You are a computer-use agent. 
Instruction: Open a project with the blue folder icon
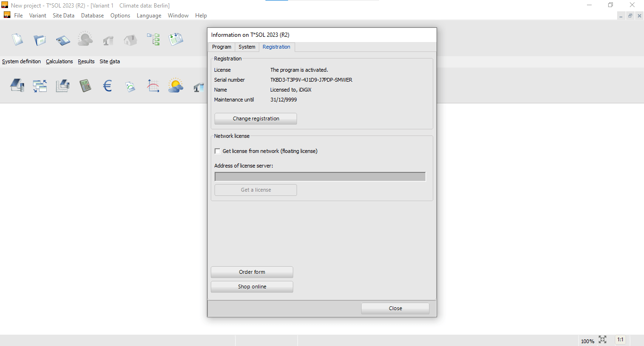point(40,40)
